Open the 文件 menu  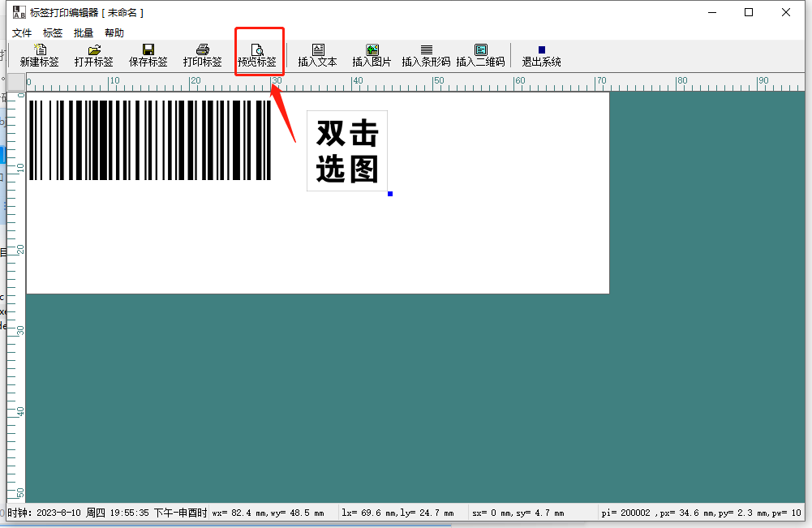click(22, 33)
